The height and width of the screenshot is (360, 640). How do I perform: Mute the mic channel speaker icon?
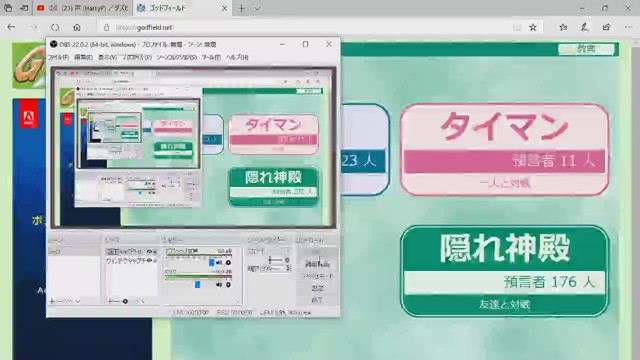pyautogui.click(x=219, y=284)
